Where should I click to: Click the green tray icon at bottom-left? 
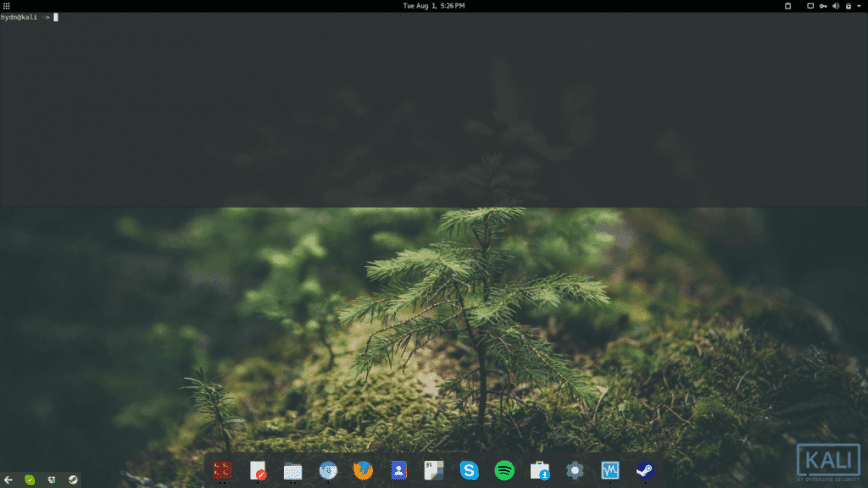pyautogui.click(x=30, y=480)
